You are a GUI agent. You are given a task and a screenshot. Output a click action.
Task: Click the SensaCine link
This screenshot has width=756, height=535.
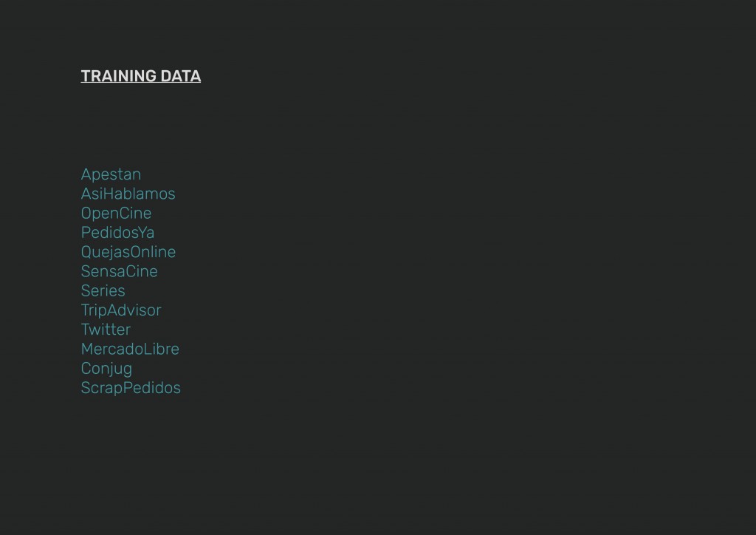coord(119,271)
